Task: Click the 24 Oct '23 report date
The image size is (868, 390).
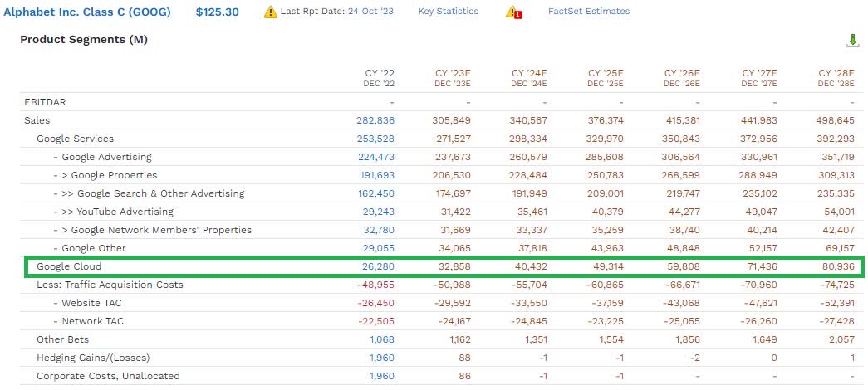Action: pyautogui.click(x=373, y=12)
